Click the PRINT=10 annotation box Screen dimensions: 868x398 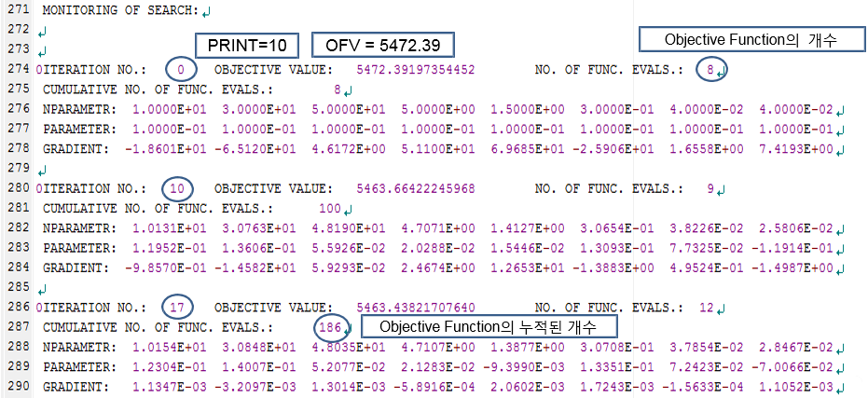246,46
